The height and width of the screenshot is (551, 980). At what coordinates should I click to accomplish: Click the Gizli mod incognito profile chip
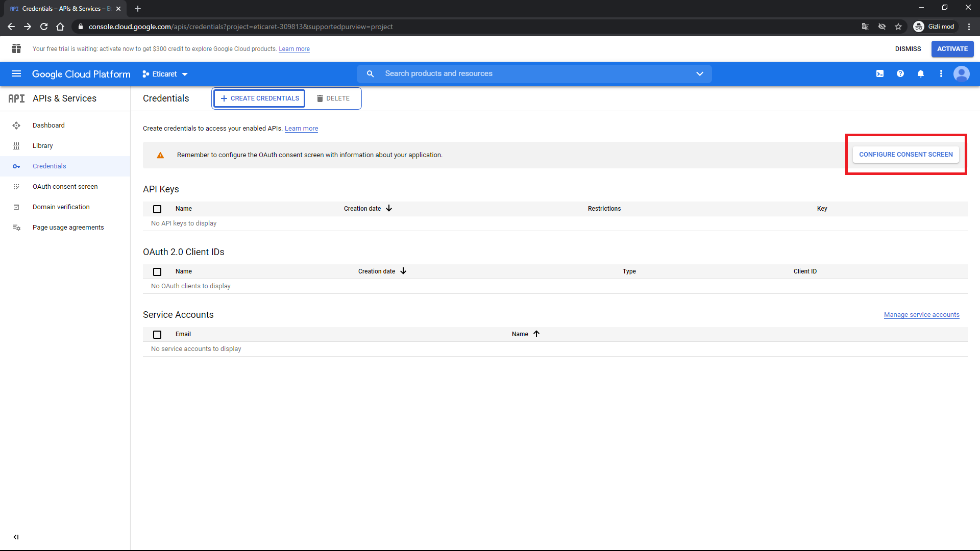934,27
